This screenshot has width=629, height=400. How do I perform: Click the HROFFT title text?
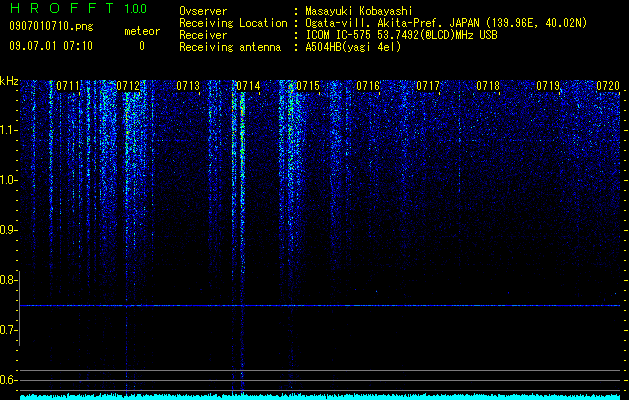point(62,8)
